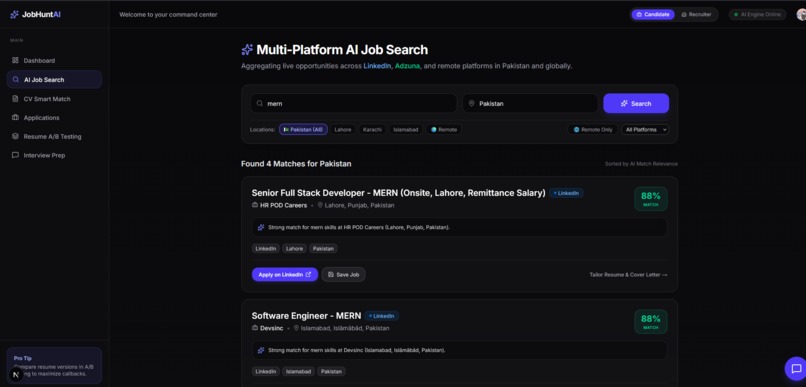Select the Pakistan (All) location chip

pos(303,130)
